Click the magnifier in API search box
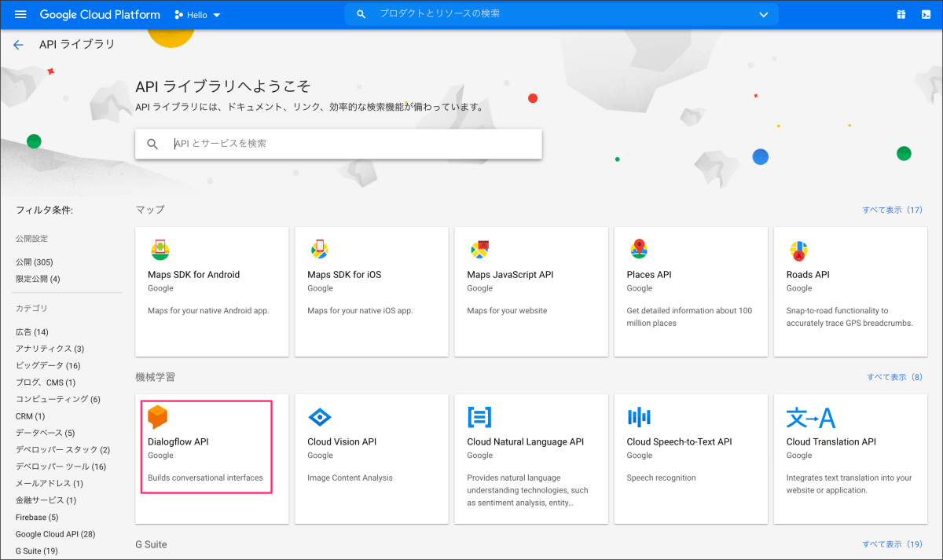943x560 pixels. (153, 144)
